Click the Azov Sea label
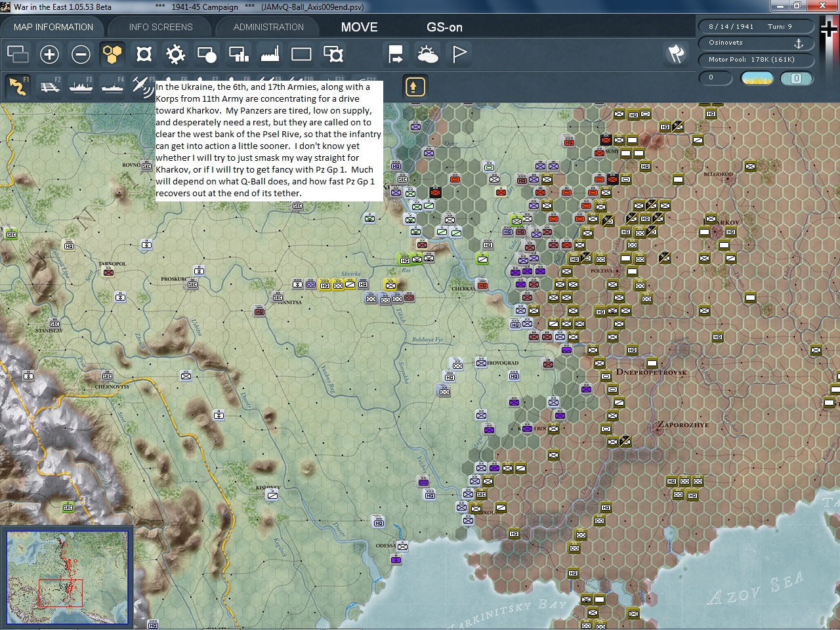The image size is (840, 630). click(756, 589)
